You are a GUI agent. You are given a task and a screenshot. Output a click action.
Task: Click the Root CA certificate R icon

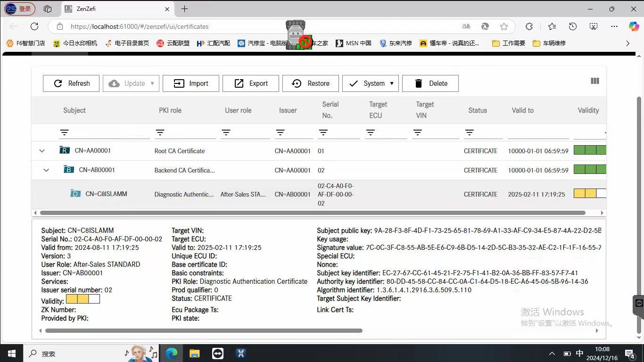coord(65,150)
